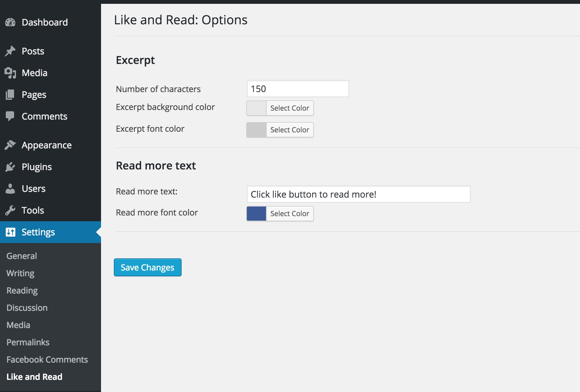
Task: Click the 'Excerpt background color' label
Action: 165,107
